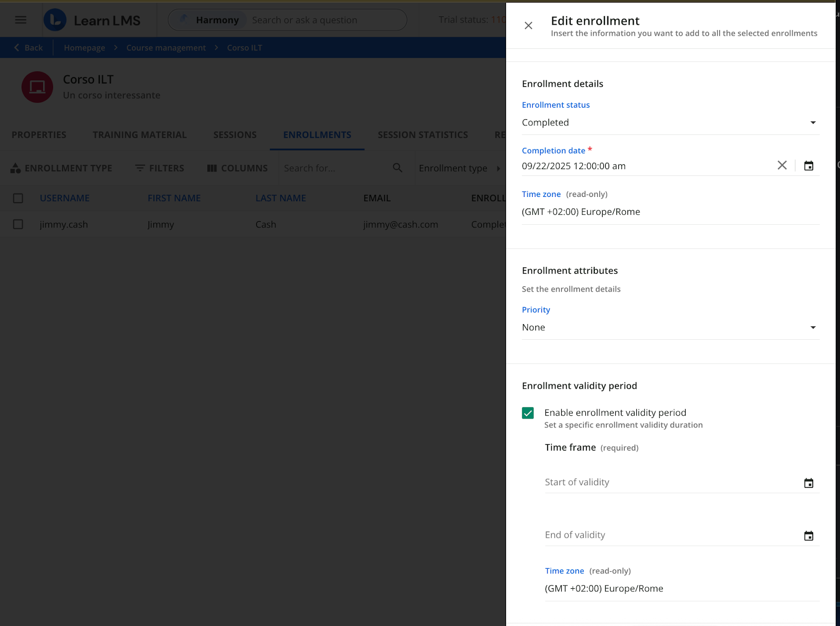Close the Edit enrollment panel
Screen dimensions: 840x626
coord(528,26)
